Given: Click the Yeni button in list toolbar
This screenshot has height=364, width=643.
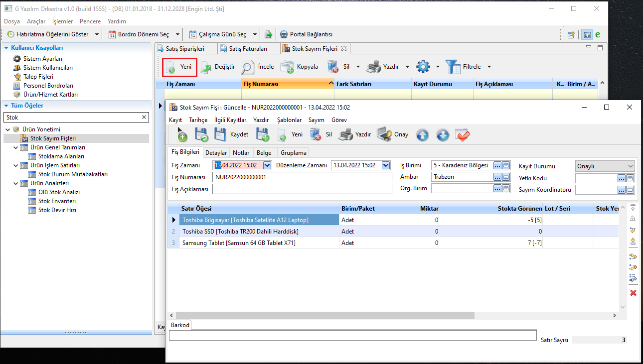Looking at the screenshot, I should (180, 67).
